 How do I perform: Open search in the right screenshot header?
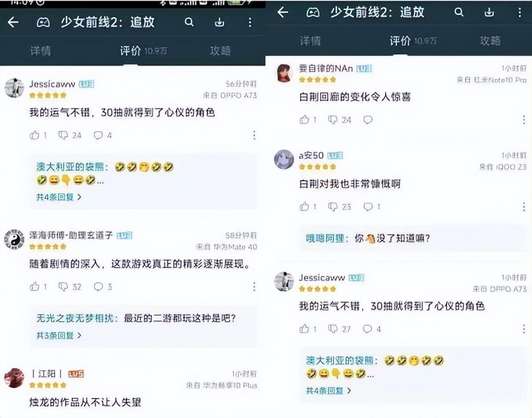point(459,12)
